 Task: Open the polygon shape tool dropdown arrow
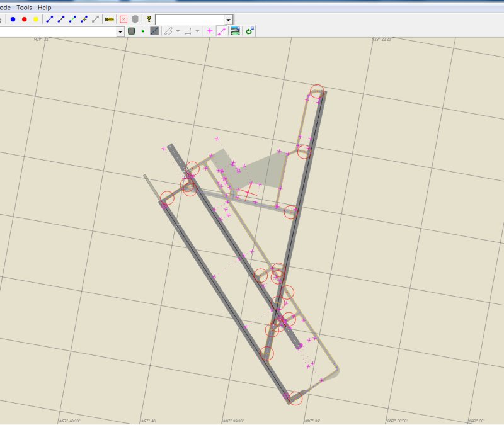178,31
